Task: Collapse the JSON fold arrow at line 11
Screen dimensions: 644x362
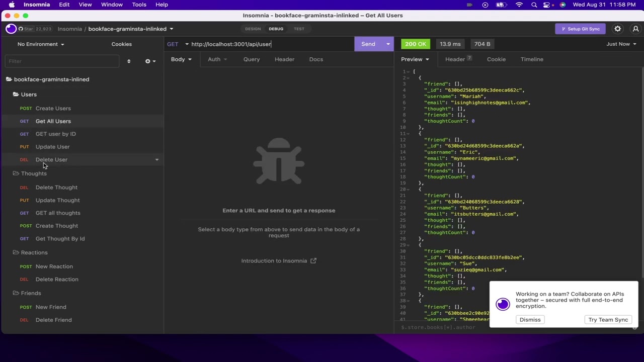Action: tap(408, 134)
